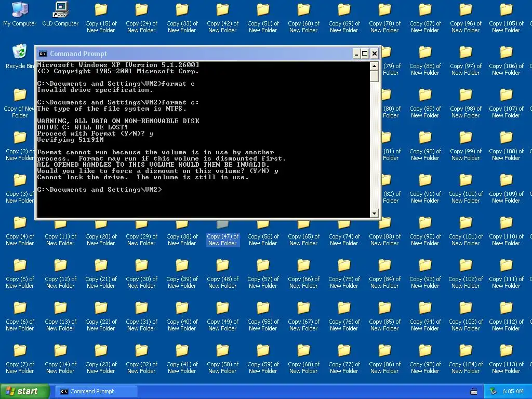Minimize the Command Prompt window
This screenshot has height=399, width=532.
[x=356, y=54]
